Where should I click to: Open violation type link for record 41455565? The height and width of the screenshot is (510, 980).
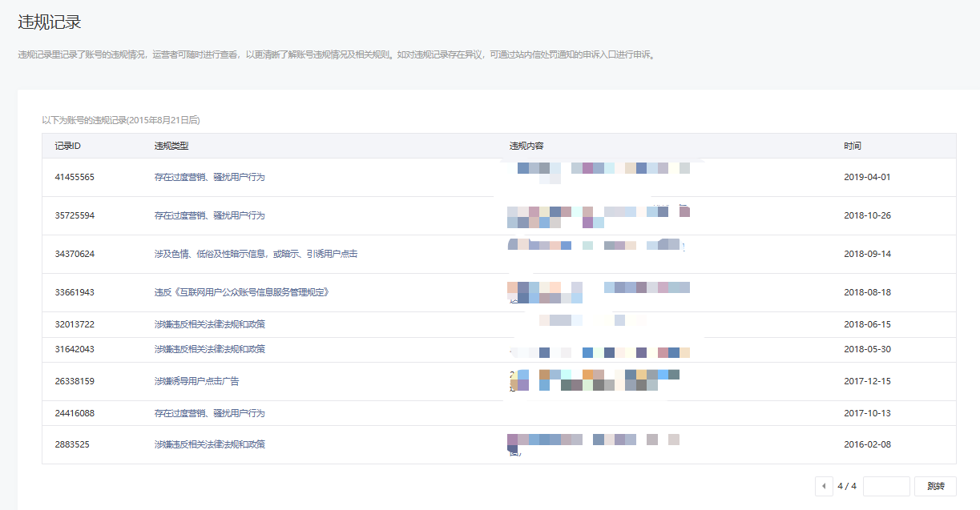pyautogui.click(x=209, y=177)
